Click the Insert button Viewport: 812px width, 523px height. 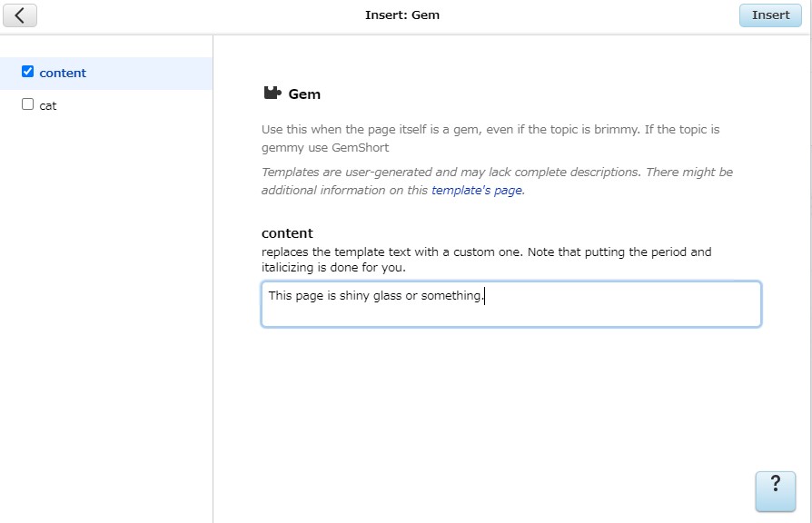click(x=770, y=15)
